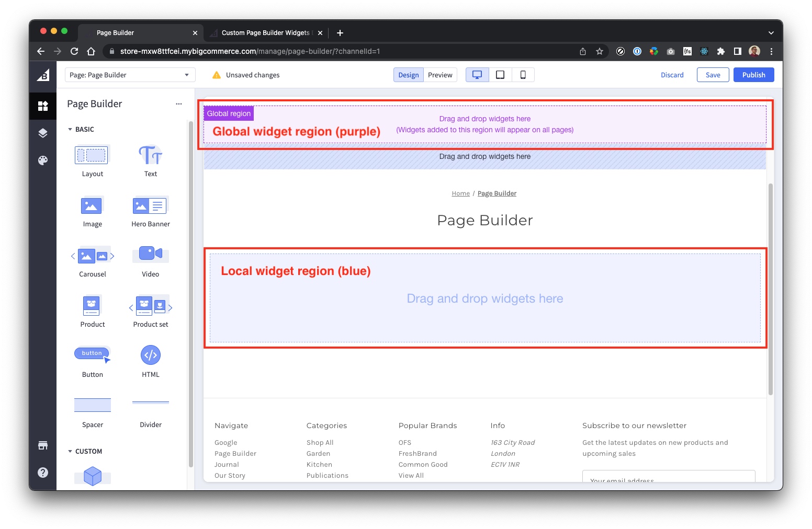Switch to the Custom Page Builder Widgets tab

[264, 32]
